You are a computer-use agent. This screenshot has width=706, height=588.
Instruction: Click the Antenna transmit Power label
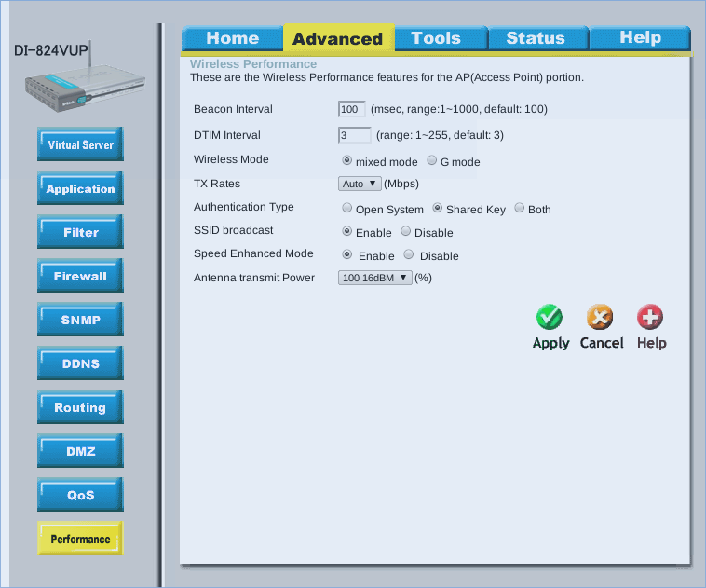(x=254, y=278)
